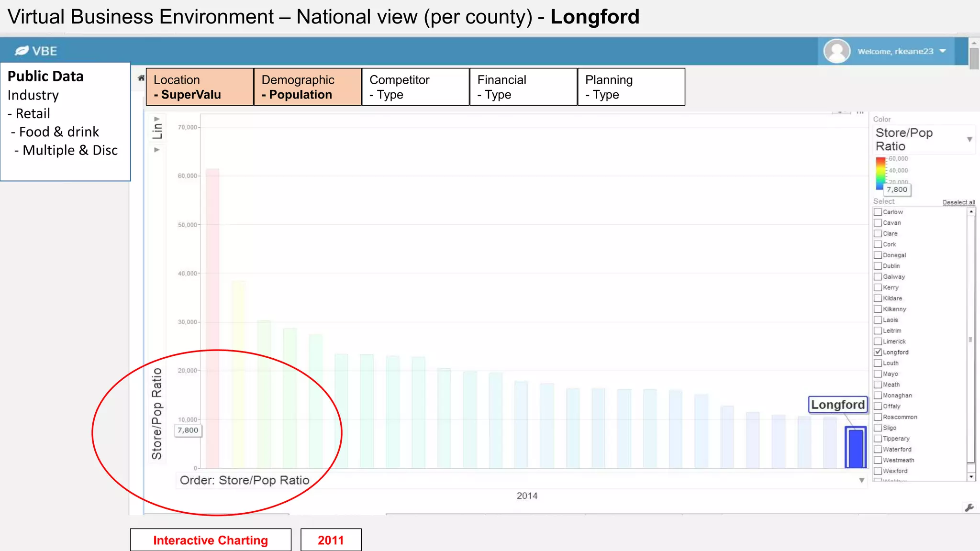Open the Order: Store/Pop Ratio dropdown arrow

click(861, 480)
